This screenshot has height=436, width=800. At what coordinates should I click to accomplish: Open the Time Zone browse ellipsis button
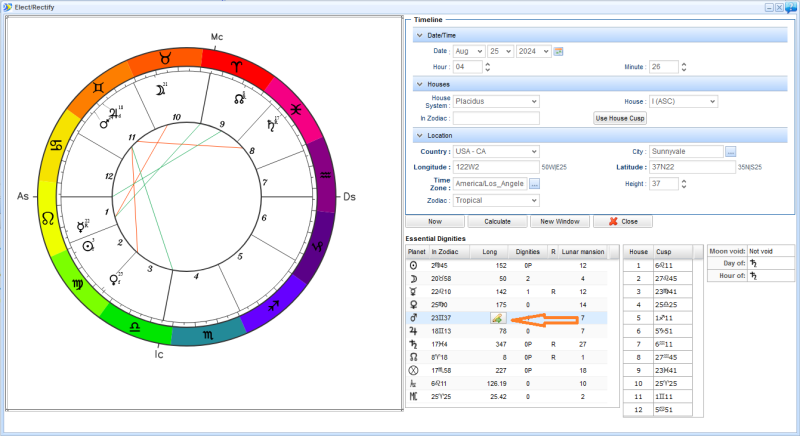click(x=535, y=184)
